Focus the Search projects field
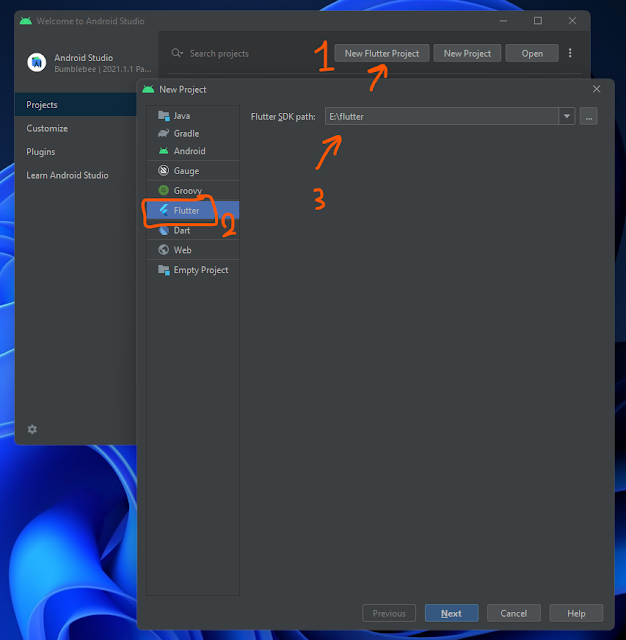This screenshot has width=626, height=640. tap(219, 53)
